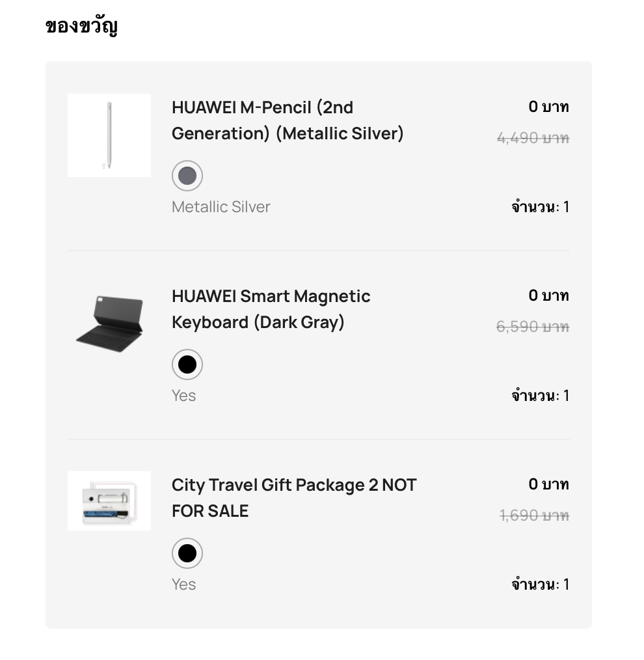Open the Smart Magnetic Keyboard product image
Viewport: 644px width, 660px height.
tap(109, 323)
